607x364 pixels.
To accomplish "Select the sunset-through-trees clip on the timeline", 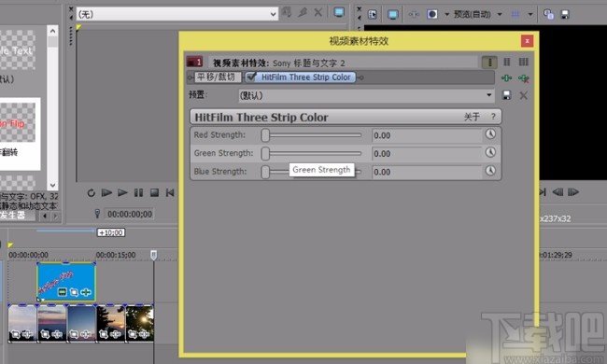I will point(111,323).
